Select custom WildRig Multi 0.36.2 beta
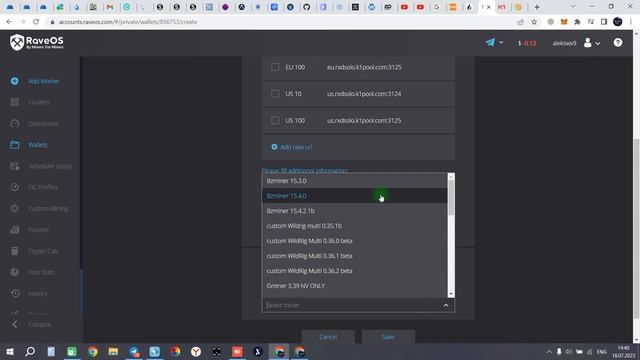640x360 pixels. (354, 271)
